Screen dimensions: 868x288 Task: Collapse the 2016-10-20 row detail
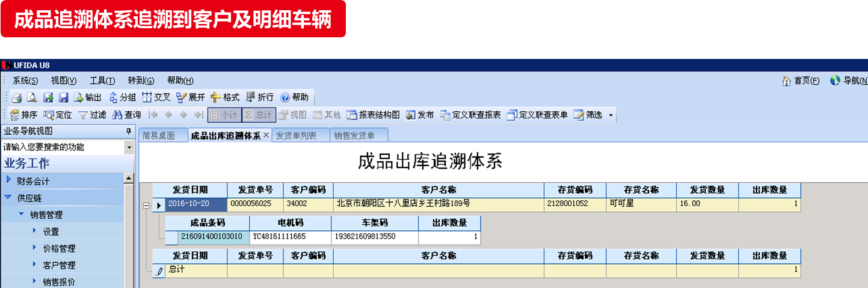tap(146, 206)
